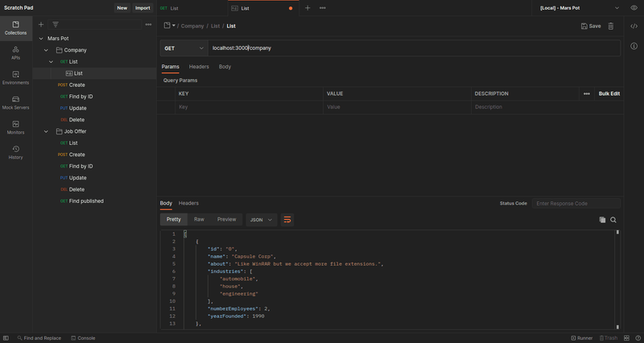Open Runner from the status bar
This screenshot has width=644, height=343.
pyautogui.click(x=581, y=338)
